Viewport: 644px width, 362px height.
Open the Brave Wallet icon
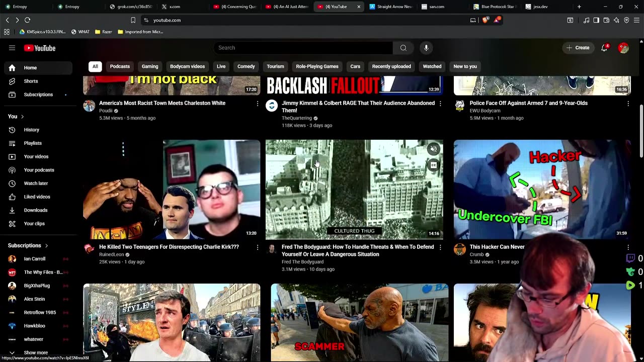606,20
